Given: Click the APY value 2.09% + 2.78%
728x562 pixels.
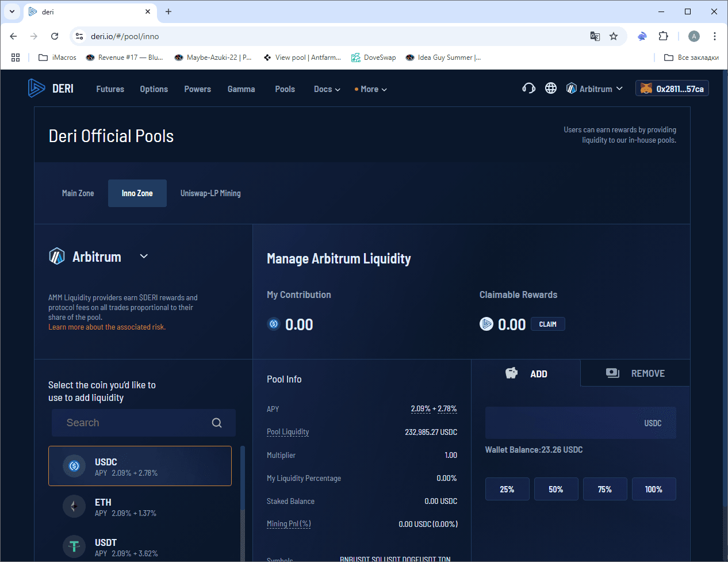Looking at the screenshot, I should (434, 409).
